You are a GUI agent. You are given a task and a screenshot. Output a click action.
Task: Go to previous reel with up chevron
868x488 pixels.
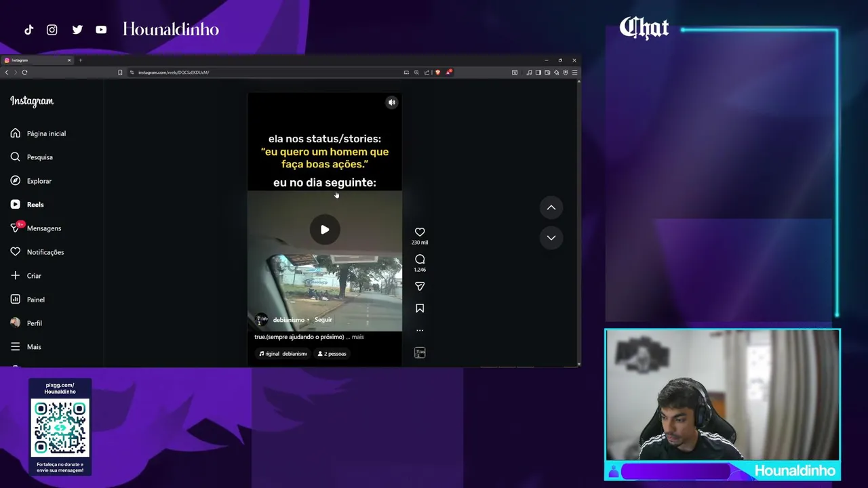(x=551, y=207)
